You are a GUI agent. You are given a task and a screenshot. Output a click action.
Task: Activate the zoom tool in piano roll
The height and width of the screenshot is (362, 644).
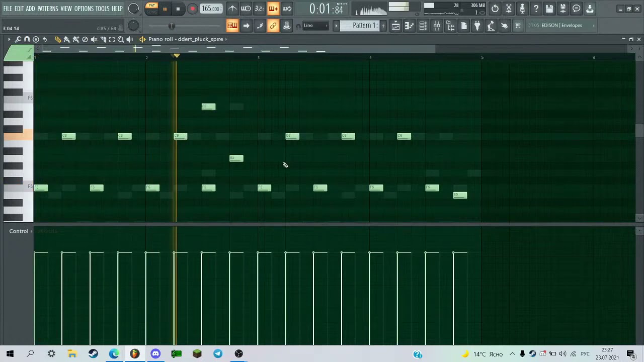(x=121, y=39)
